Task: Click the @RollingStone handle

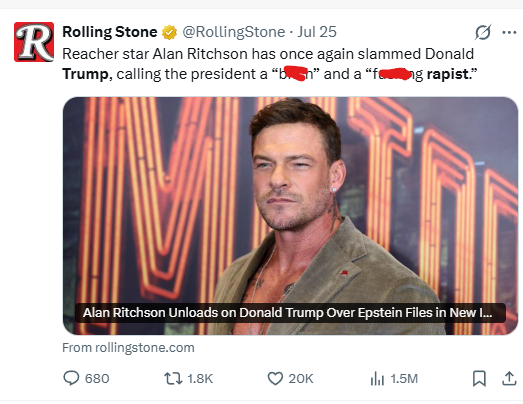Action: click(233, 32)
